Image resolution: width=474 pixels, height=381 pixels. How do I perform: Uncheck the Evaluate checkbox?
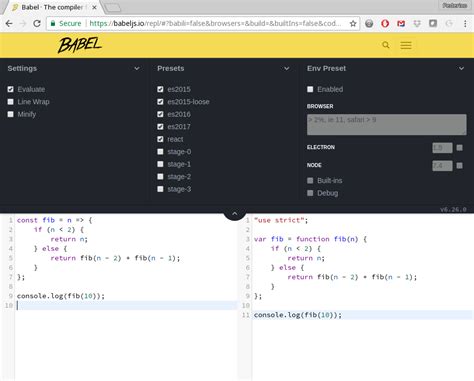point(11,89)
